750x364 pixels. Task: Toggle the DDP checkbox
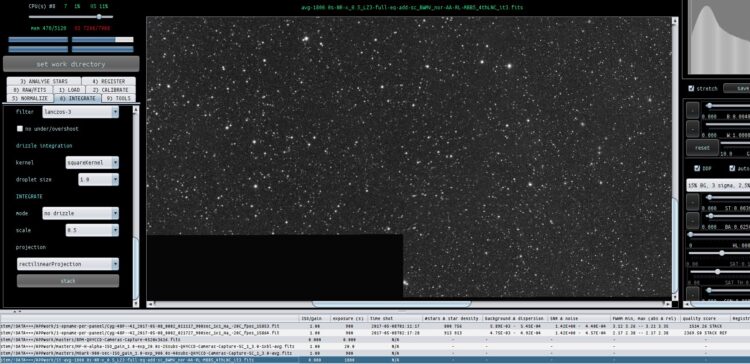tap(697, 168)
